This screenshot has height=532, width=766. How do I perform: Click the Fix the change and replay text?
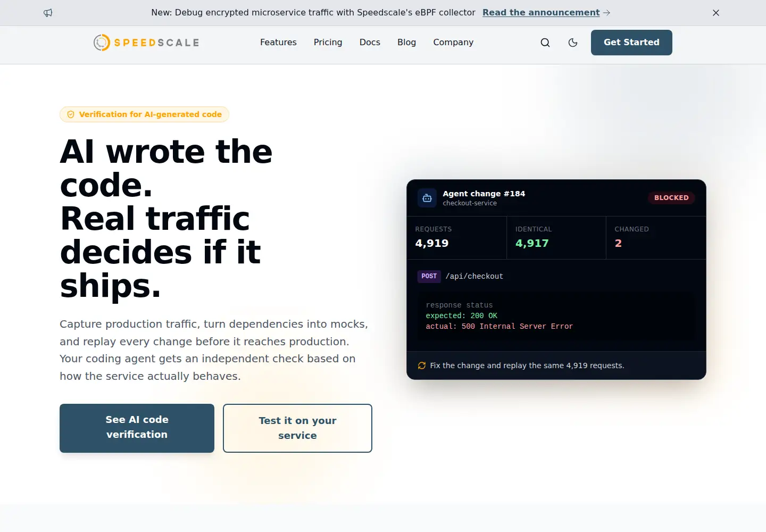[x=527, y=365]
